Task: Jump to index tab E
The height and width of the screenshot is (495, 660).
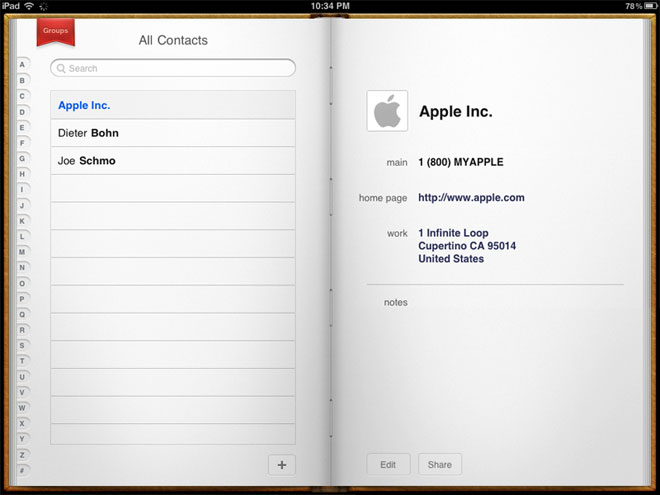Action: pyautogui.click(x=22, y=128)
